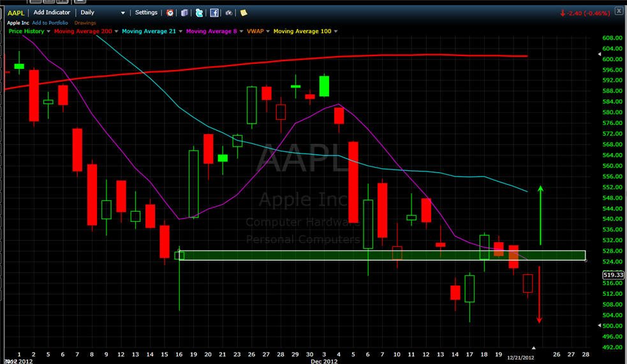Image resolution: width=627 pixels, height=364 pixels.
Task: Click the 519.33 current price label
Action: coord(614,275)
